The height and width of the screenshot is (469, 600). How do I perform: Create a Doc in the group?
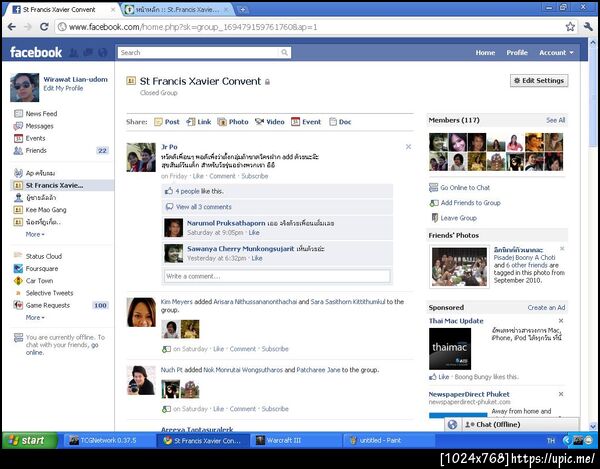coord(340,122)
